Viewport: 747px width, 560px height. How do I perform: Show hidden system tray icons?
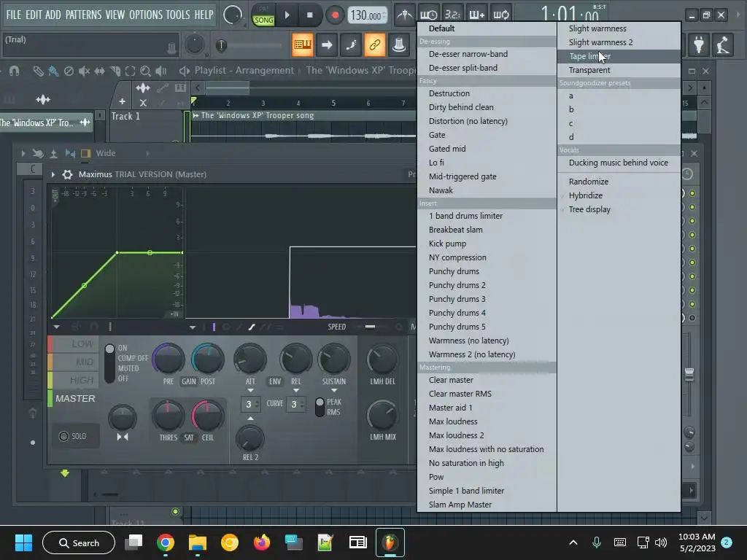click(573, 542)
